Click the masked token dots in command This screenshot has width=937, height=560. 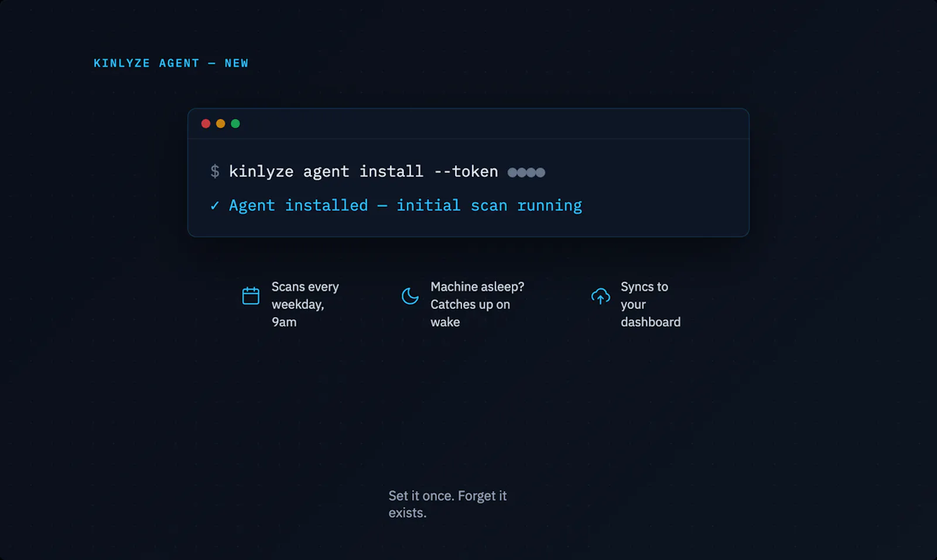pos(526,172)
